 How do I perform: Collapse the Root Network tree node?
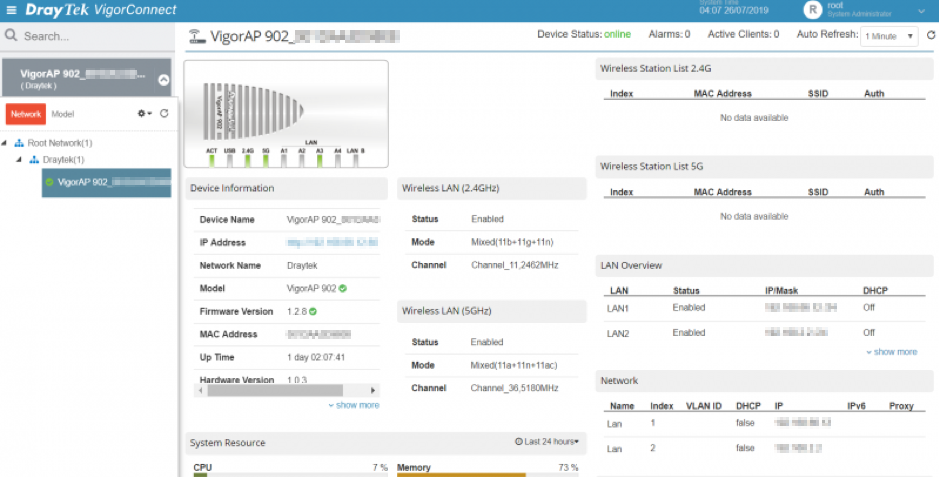pos(5,143)
